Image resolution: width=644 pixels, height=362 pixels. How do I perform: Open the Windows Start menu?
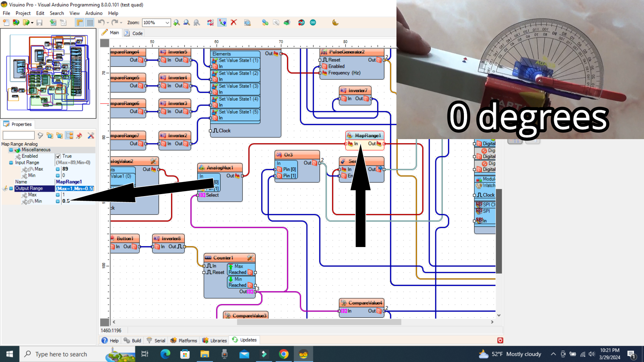9,354
